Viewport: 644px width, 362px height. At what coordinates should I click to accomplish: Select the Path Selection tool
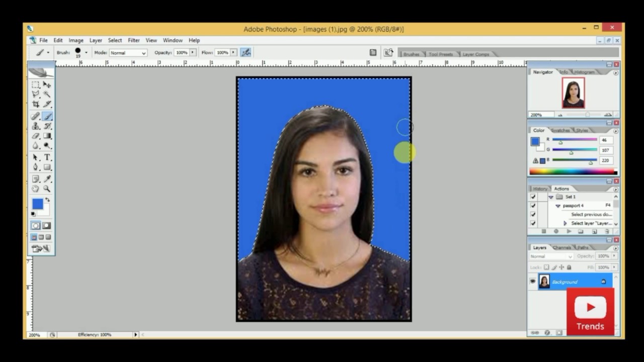pyautogui.click(x=36, y=157)
